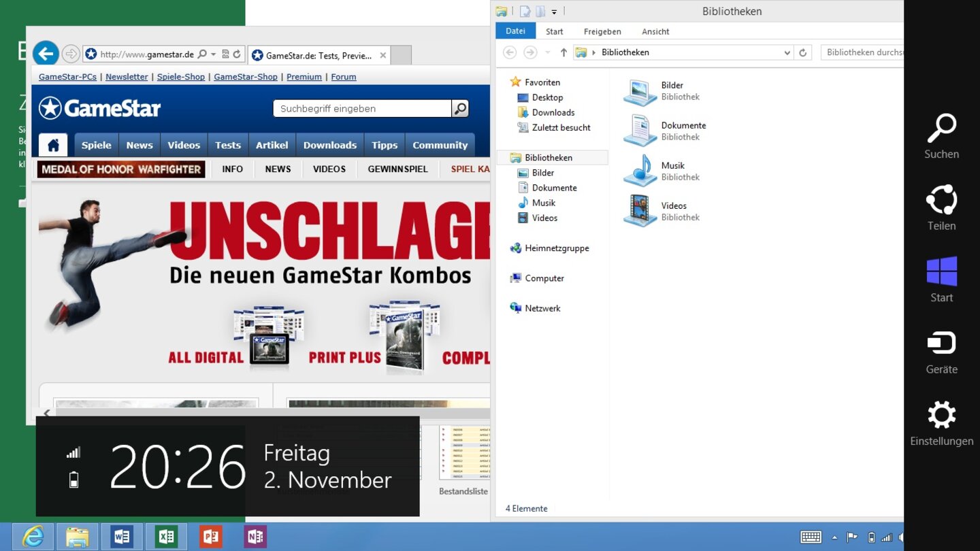Screen dimensions: 980x551
Task: Follow the Newsletter link
Action: (127, 77)
